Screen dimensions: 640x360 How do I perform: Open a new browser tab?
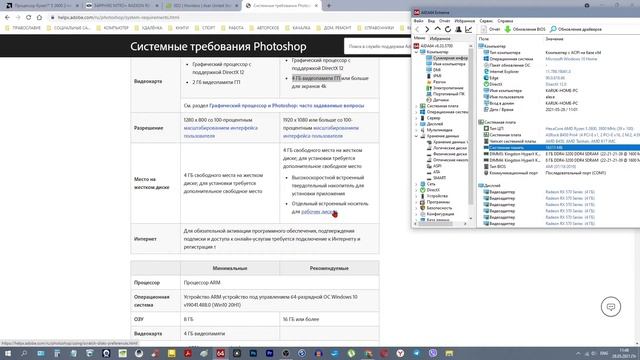tap(329, 6)
